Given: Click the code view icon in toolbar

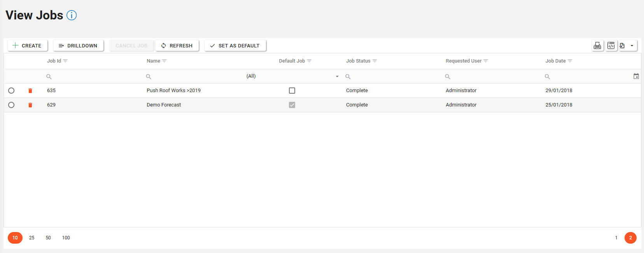Looking at the screenshot, I should tap(611, 45).
